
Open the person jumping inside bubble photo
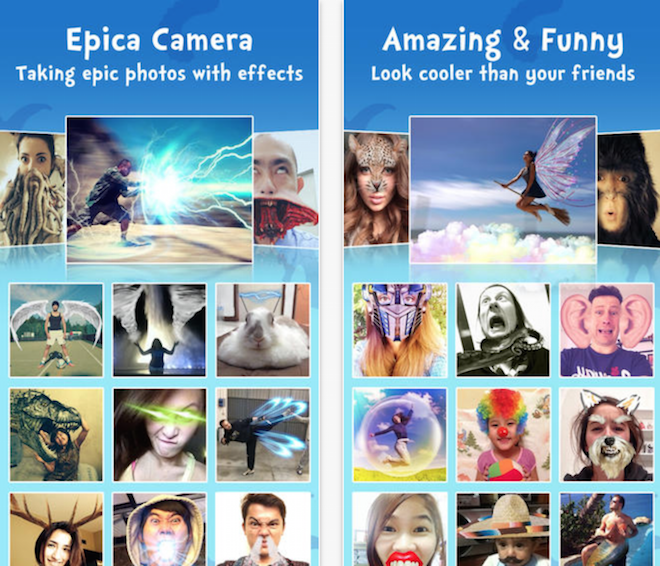point(400,435)
